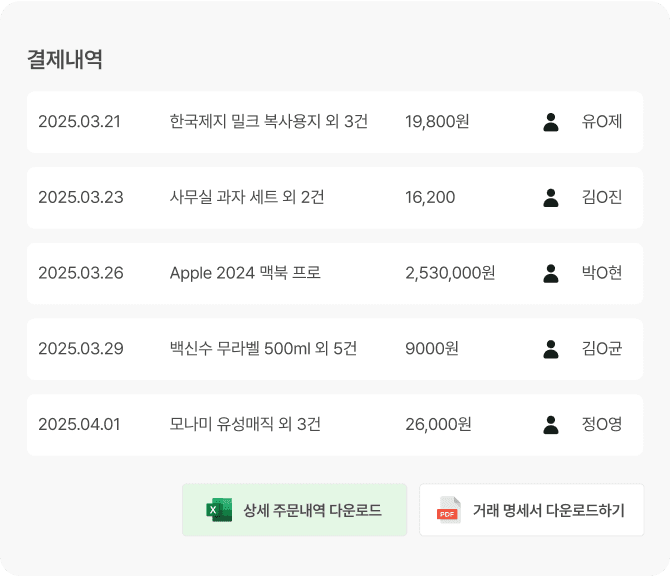This screenshot has width=670, height=576.
Task: Click the amount 2,530,000원
Action: point(450,273)
